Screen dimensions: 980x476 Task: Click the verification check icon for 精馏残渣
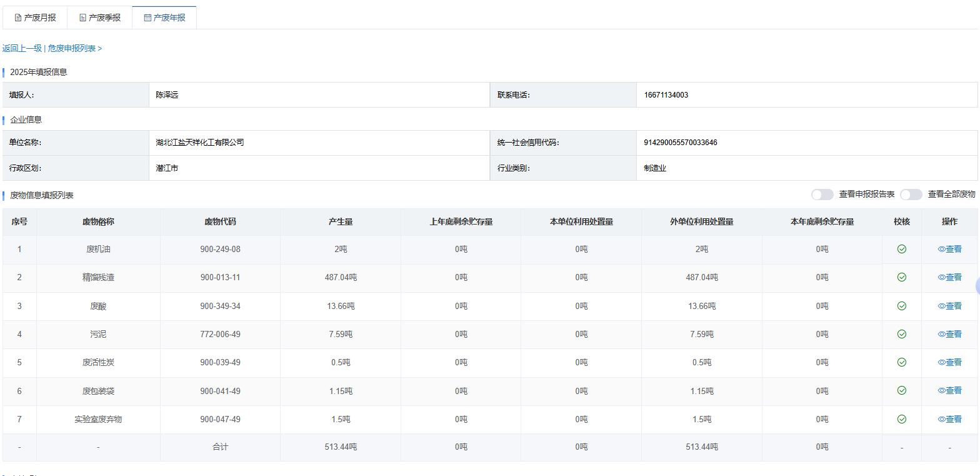(x=901, y=277)
